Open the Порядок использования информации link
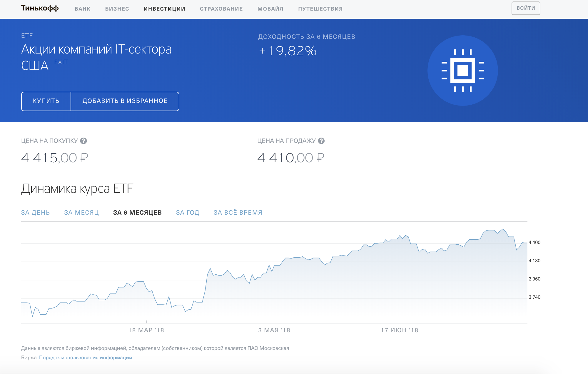 pyautogui.click(x=86, y=358)
